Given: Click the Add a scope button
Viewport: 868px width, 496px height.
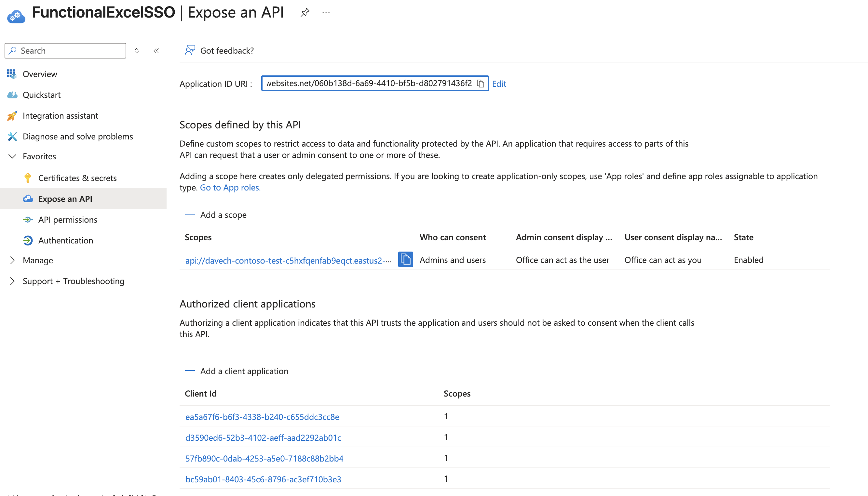Looking at the screenshot, I should pos(215,215).
